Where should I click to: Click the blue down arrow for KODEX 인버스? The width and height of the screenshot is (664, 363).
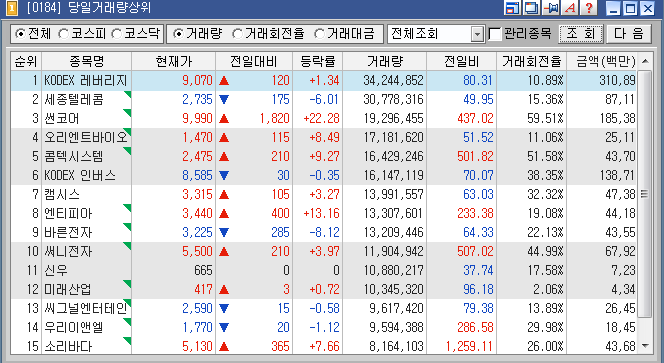(x=224, y=175)
